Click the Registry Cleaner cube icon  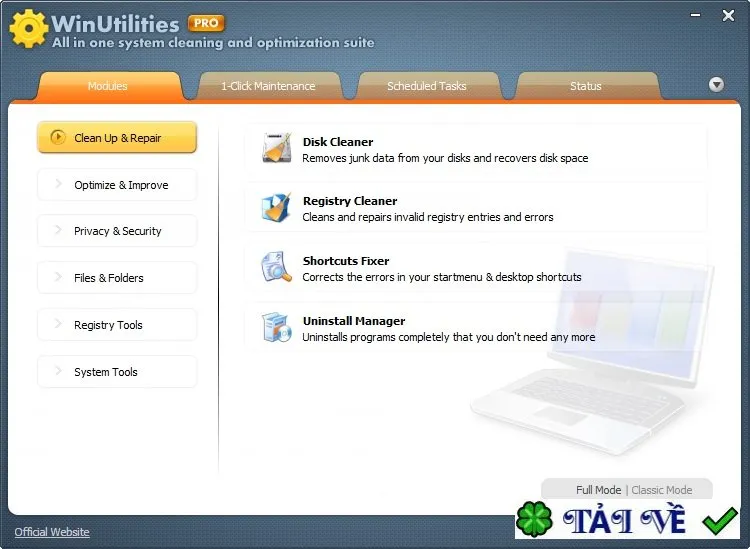point(276,208)
